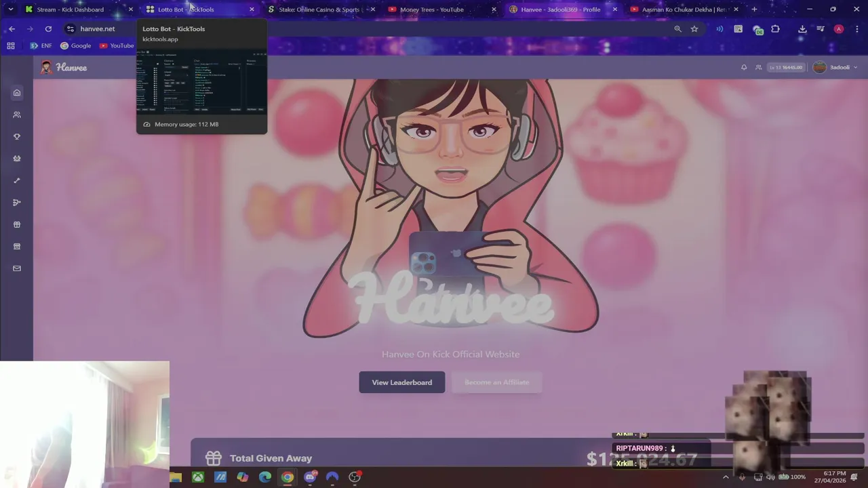Viewport: 868px width, 488px height.
Task: Click the Hanvee logo in site header
Action: [64, 67]
